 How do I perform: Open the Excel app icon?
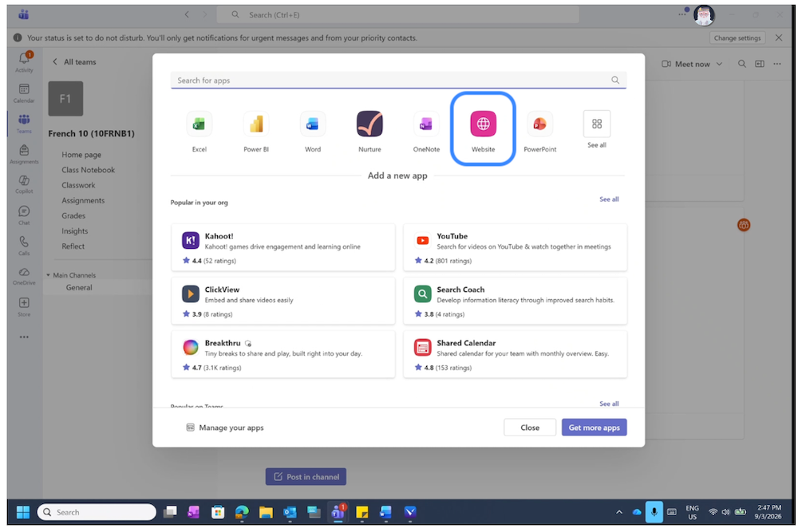click(199, 124)
